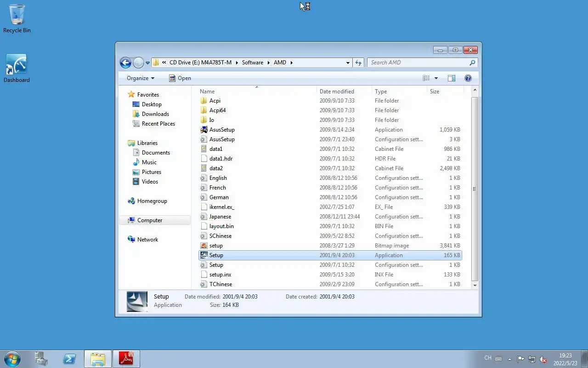The width and height of the screenshot is (588, 368).
Task: Navigate to CD Drive (E:) M4A785T-M breadcrumb
Action: [x=200, y=63]
